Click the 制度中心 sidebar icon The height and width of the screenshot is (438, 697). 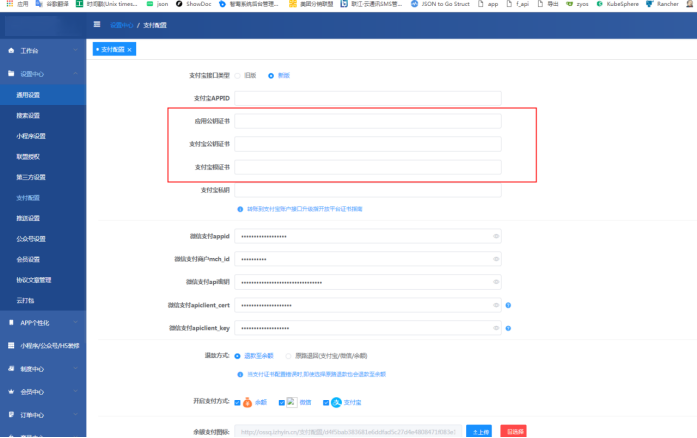click(11, 369)
